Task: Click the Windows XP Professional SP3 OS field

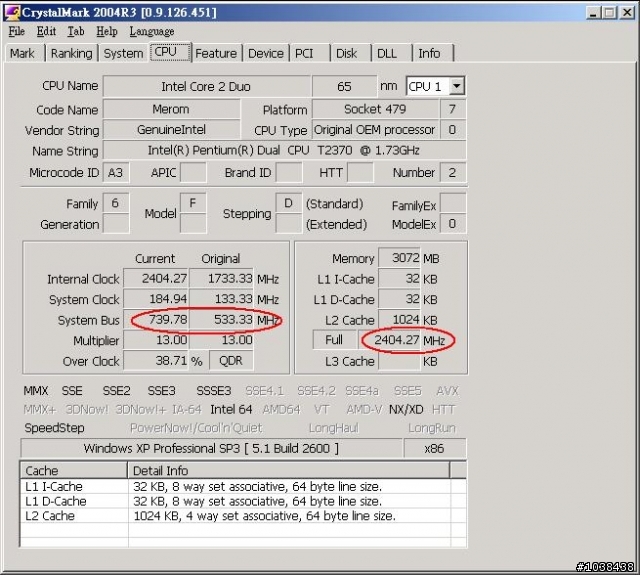Action: (211, 448)
